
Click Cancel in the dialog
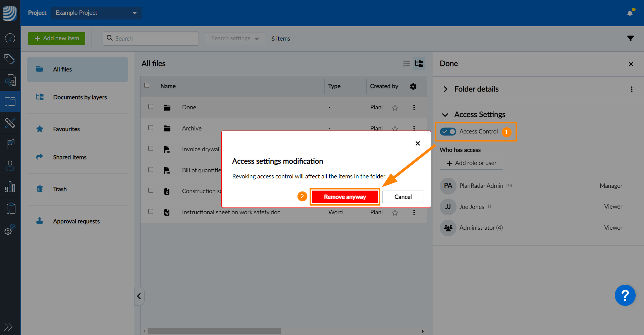(x=403, y=197)
